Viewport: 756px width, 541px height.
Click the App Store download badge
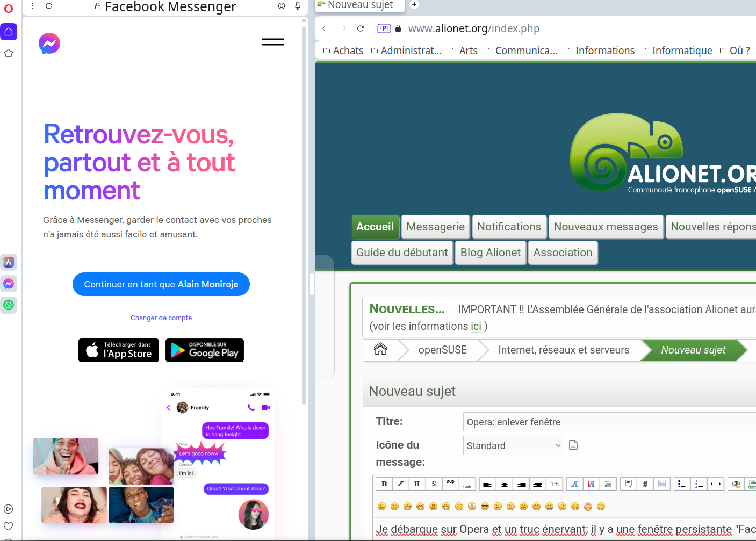119,350
